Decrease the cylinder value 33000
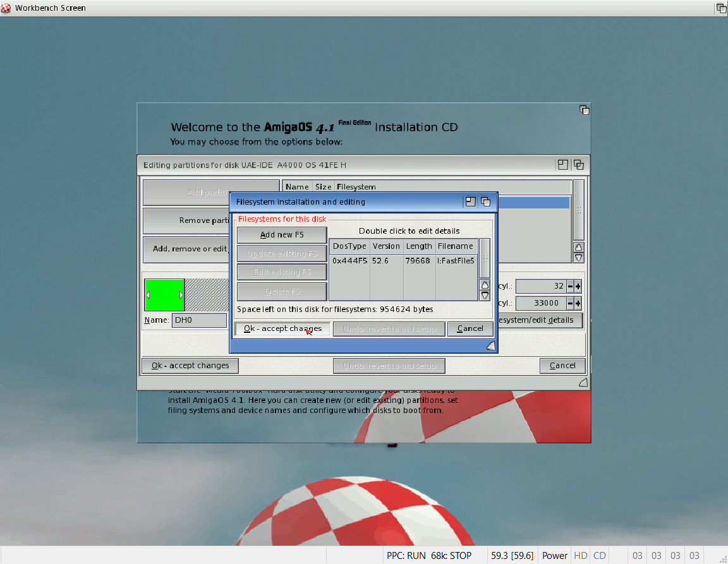 [x=570, y=304]
